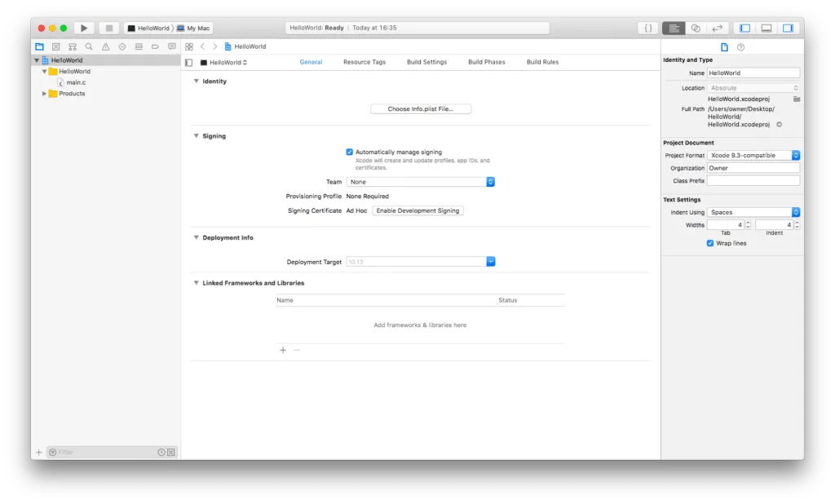Add a linked framework with plus

pos(283,350)
